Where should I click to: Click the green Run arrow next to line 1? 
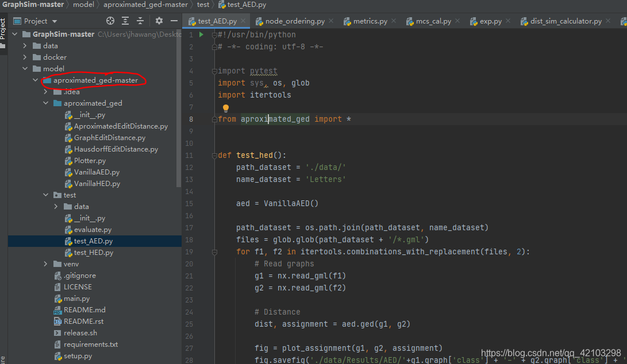coord(201,34)
